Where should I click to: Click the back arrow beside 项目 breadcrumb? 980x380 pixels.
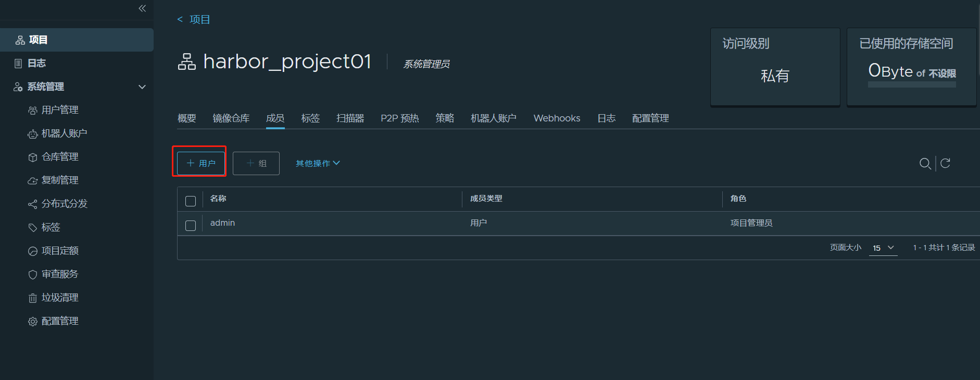click(x=180, y=19)
